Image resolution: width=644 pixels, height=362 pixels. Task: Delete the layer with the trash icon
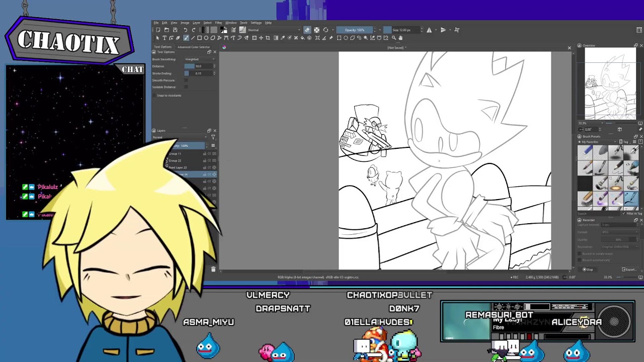click(x=213, y=269)
